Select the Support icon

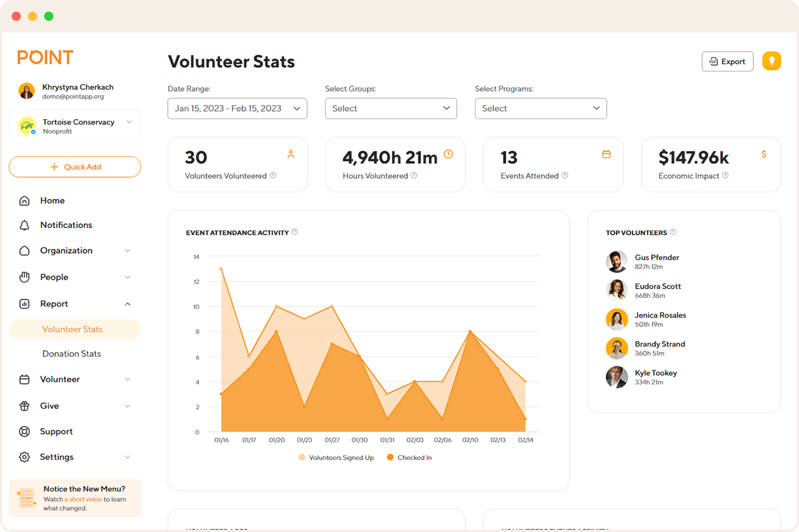(x=24, y=431)
